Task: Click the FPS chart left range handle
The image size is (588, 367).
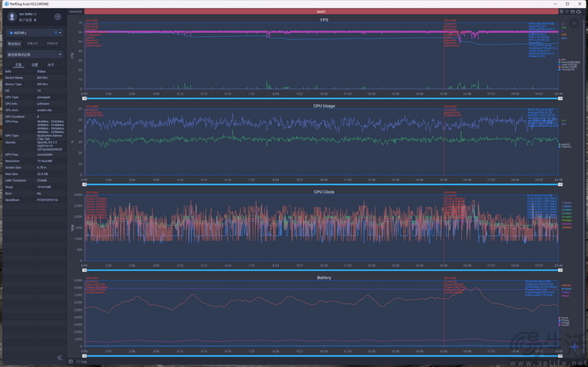Action: (x=85, y=99)
